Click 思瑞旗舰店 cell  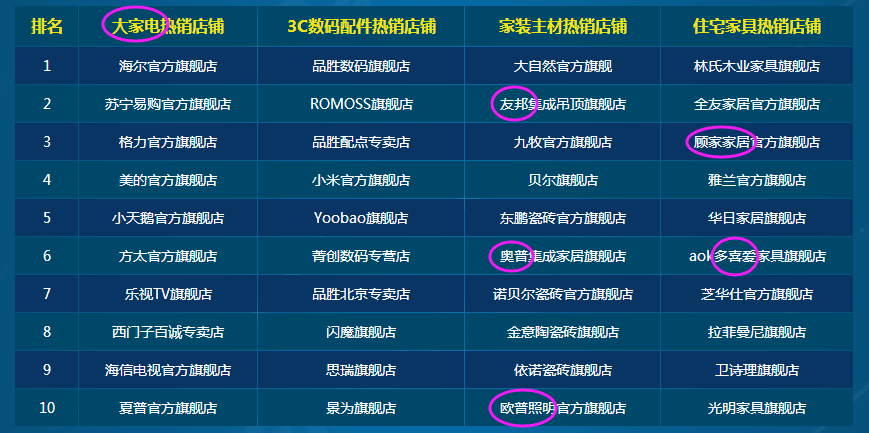coord(361,370)
